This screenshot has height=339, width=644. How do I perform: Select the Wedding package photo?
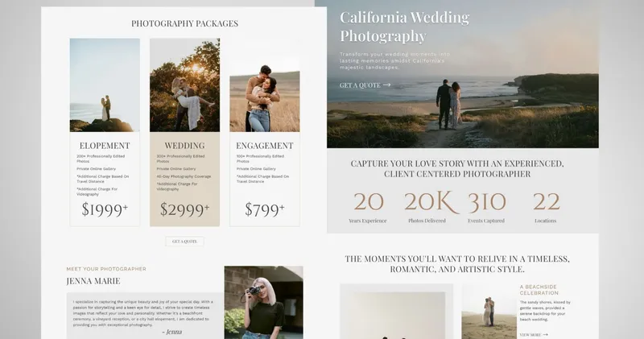point(185,85)
